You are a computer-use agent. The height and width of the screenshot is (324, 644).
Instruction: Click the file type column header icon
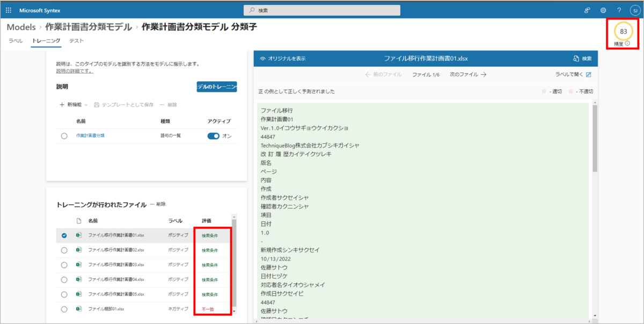(x=79, y=221)
